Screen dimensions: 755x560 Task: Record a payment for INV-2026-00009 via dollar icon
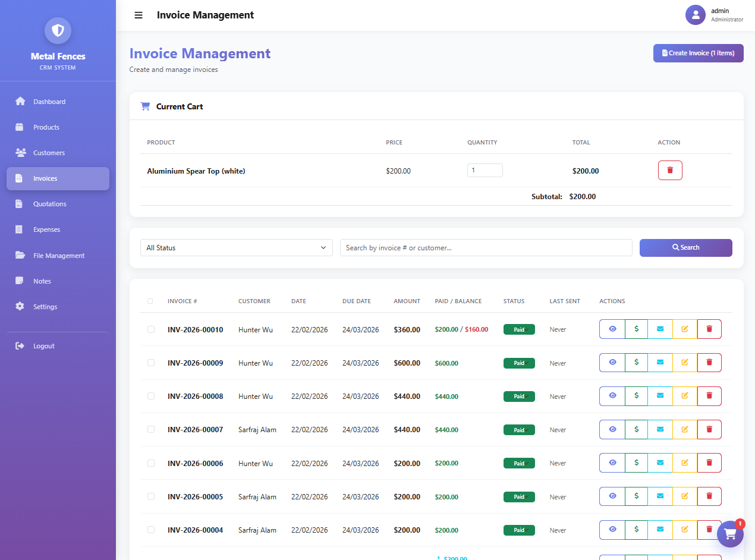tap(636, 362)
